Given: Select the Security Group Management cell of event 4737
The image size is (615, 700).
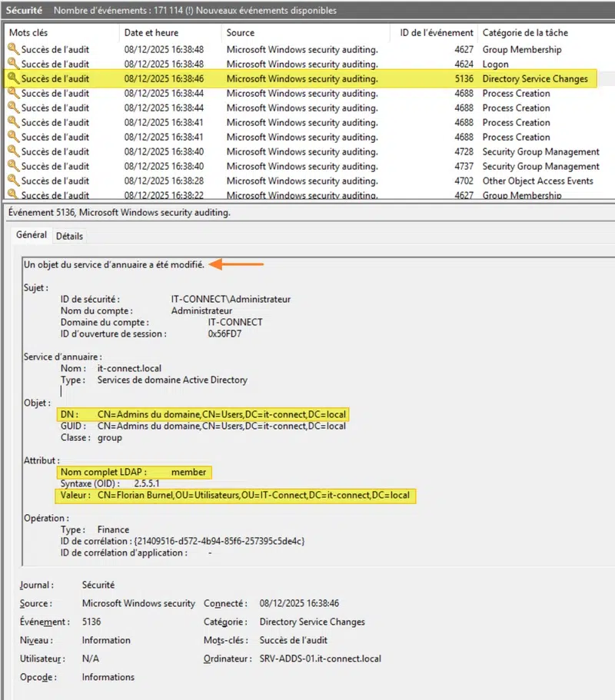Looking at the screenshot, I should [541, 166].
